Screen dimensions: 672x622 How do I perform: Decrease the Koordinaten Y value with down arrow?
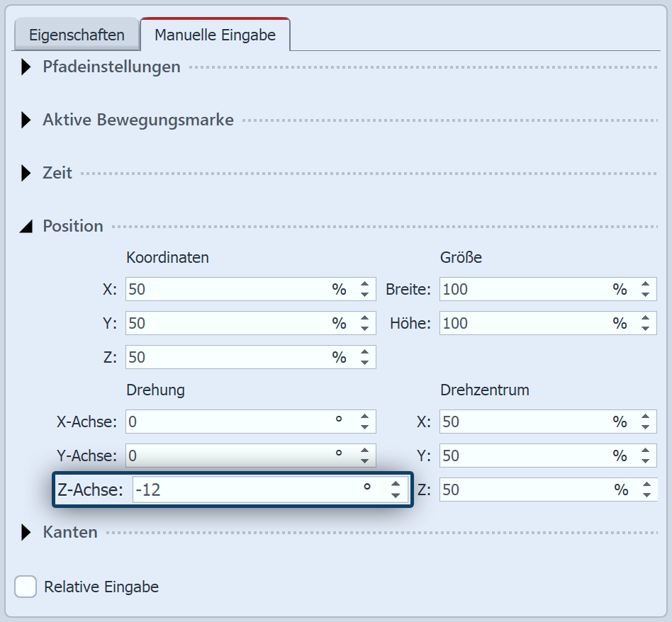(x=364, y=329)
